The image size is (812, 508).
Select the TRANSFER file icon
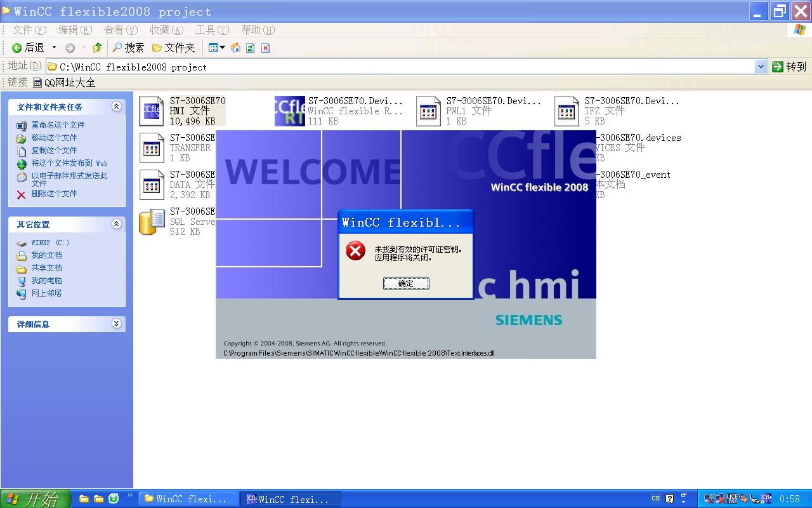152,148
